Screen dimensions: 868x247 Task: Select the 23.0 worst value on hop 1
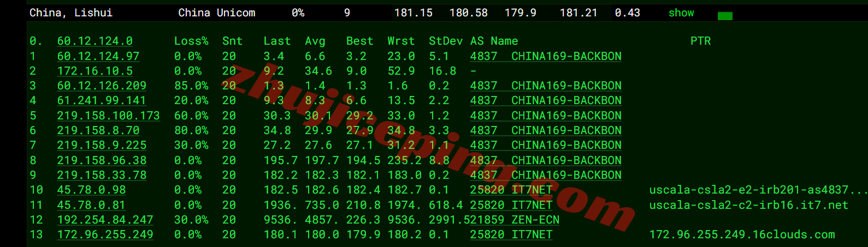point(401,56)
